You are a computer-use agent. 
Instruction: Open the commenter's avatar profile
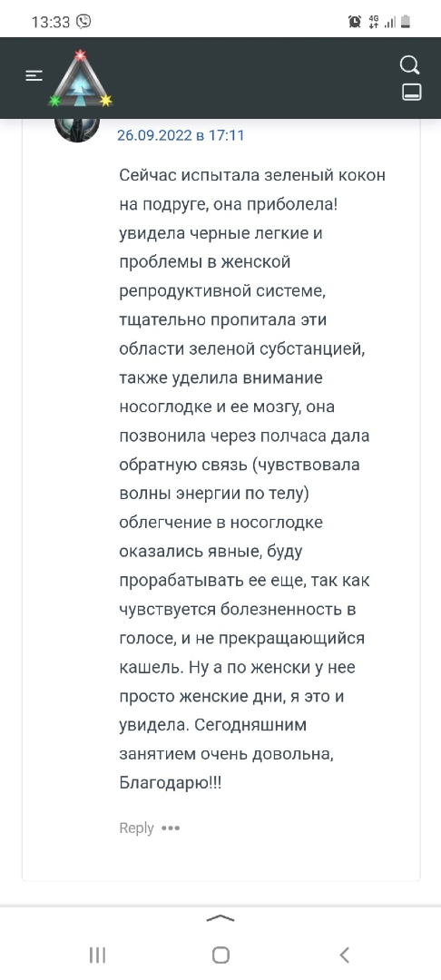pyautogui.click(x=77, y=130)
